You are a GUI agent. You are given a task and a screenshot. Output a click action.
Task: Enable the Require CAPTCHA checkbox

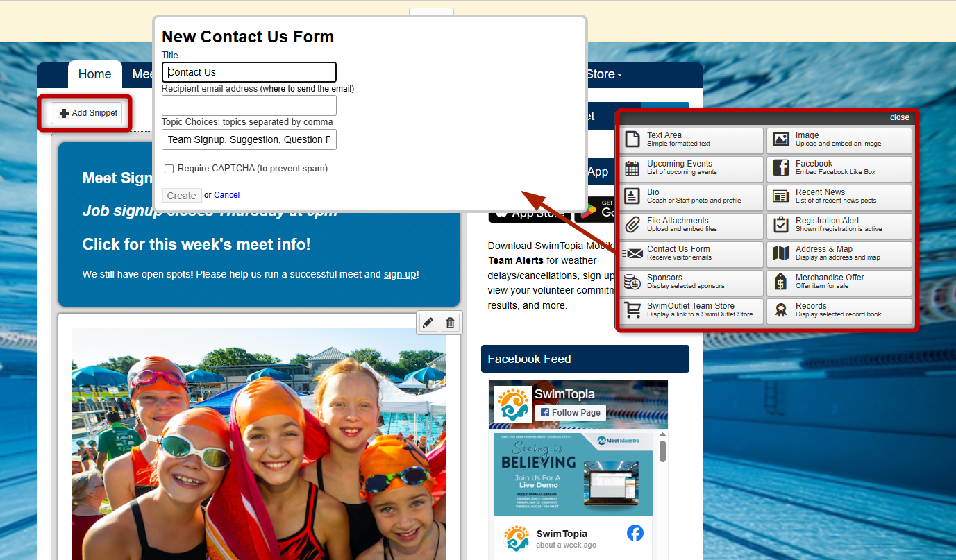point(169,169)
